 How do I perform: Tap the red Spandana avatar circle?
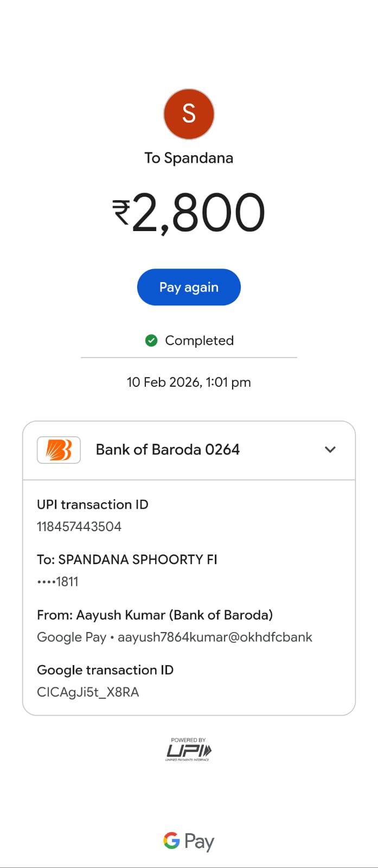coord(189,114)
